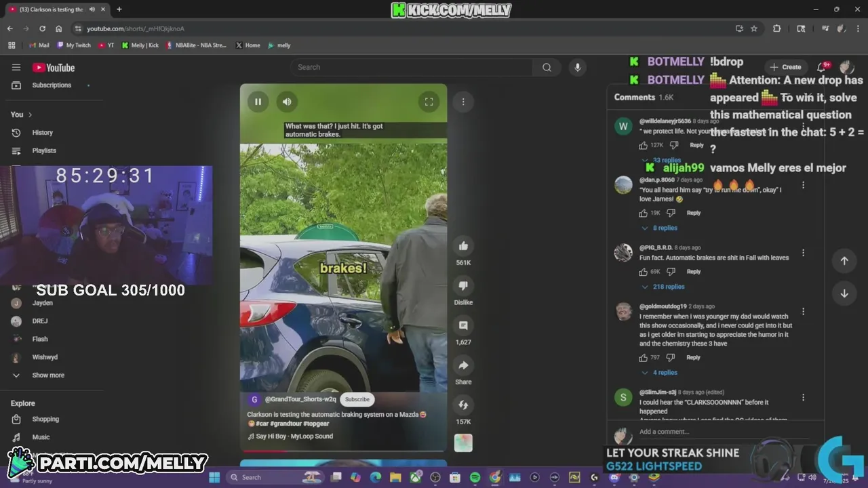The height and width of the screenshot is (488, 868).
Task: Click the Create button
Action: tap(786, 67)
